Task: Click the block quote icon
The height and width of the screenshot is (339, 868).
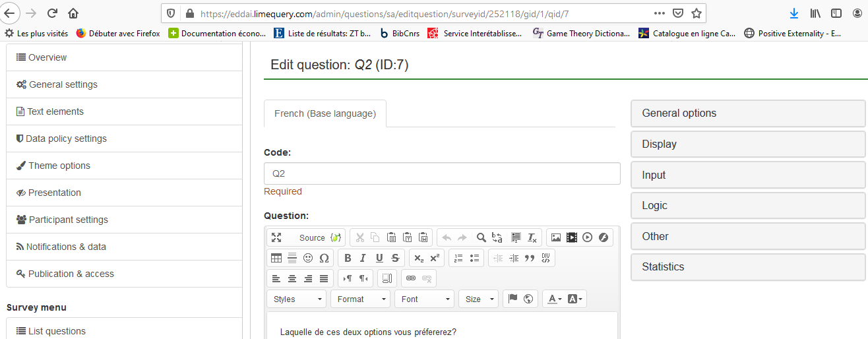Action: coord(529,258)
